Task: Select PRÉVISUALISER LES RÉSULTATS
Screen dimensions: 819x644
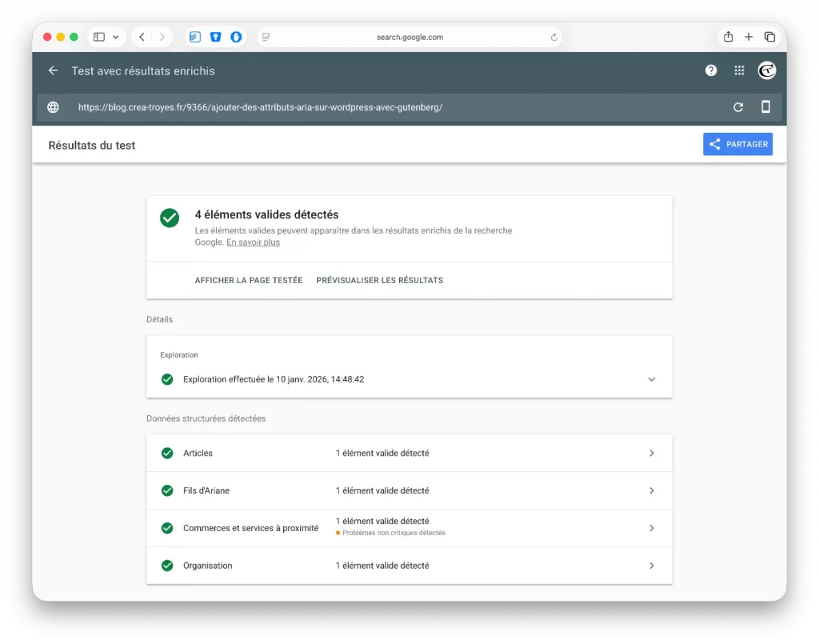Action: pyautogui.click(x=379, y=280)
